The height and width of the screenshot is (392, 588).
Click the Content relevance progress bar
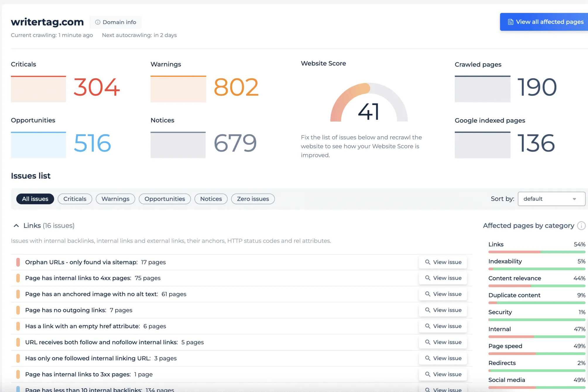(537, 286)
